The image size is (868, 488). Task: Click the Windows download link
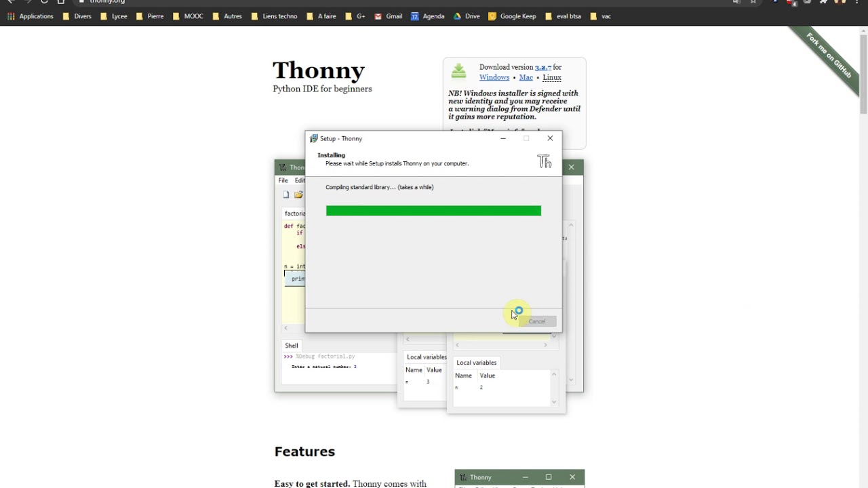pyautogui.click(x=494, y=77)
